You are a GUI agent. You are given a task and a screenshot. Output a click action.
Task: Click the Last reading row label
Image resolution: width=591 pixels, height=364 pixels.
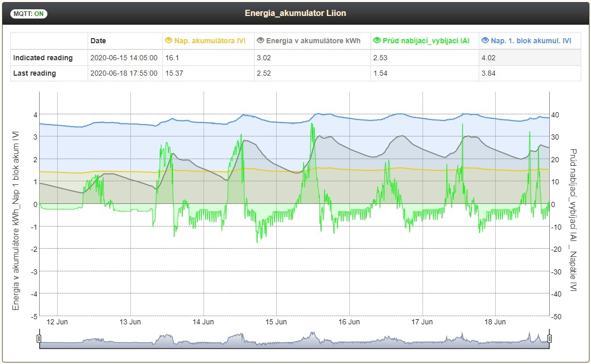[35, 73]
